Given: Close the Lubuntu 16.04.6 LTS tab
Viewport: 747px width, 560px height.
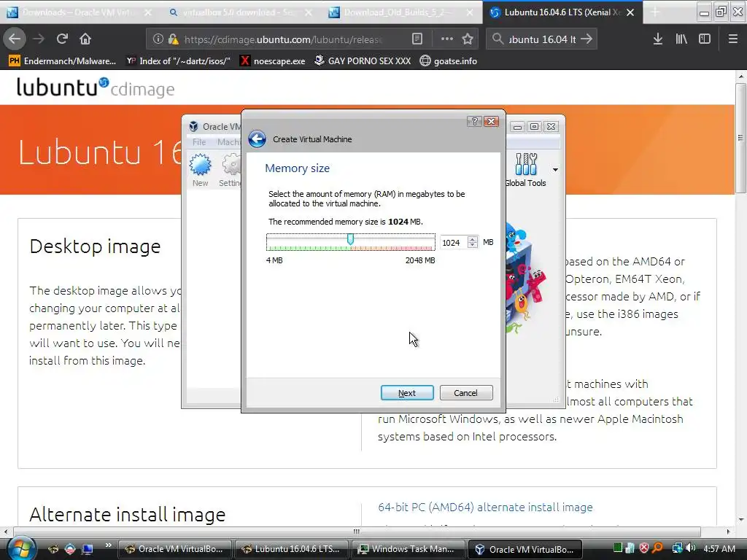Looking at the screenshot, I should [630, 12].
